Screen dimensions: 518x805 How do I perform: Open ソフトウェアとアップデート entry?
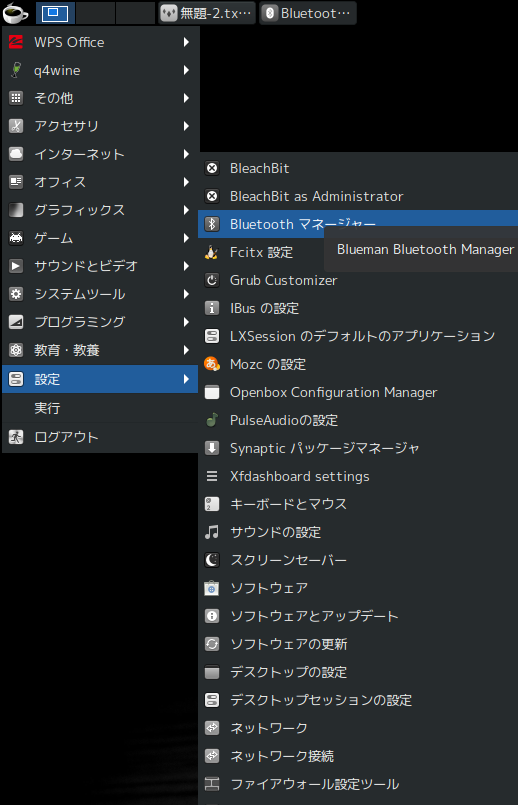click(x=358, y=616)
